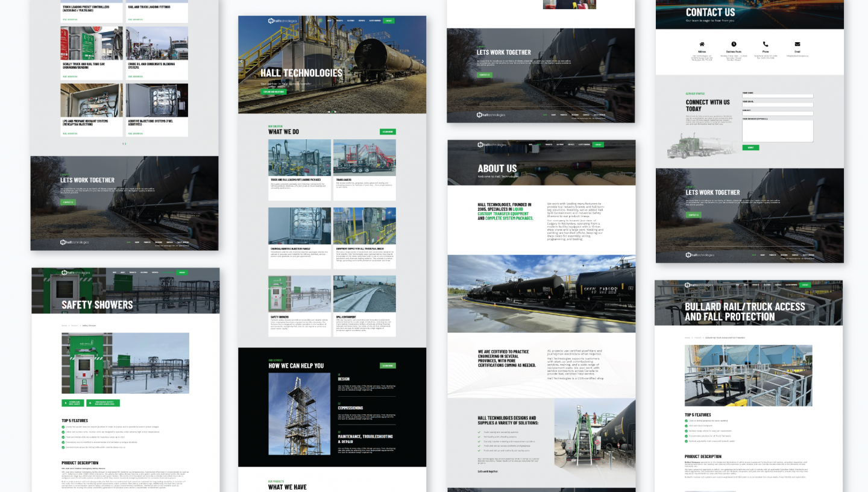Click previous slide arrow on home hero carousel
This screenshot has height=492, width=868.
[x=242, y=61]
